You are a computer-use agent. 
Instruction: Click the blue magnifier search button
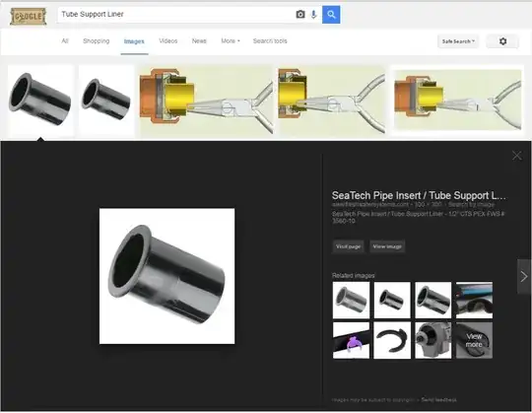point(331,14)
